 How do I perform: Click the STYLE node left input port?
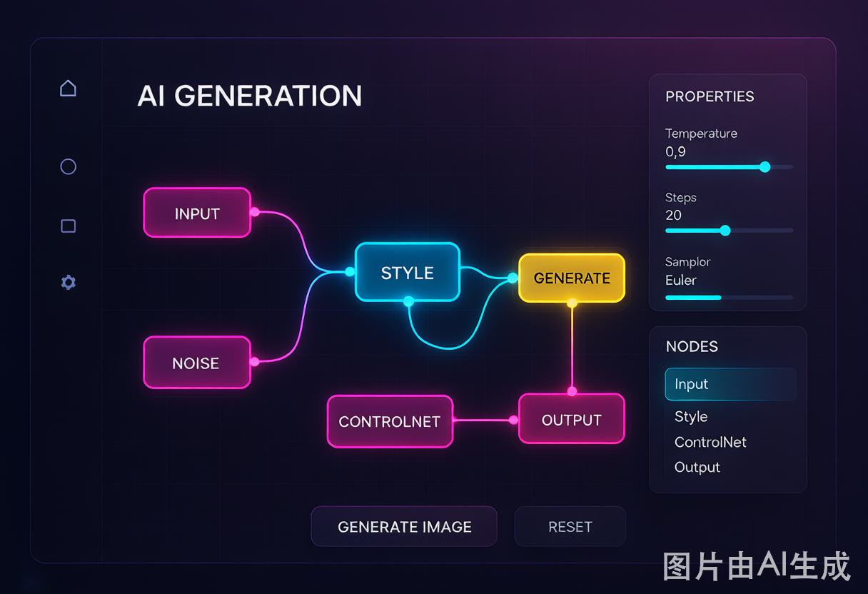tap(350, 271)
